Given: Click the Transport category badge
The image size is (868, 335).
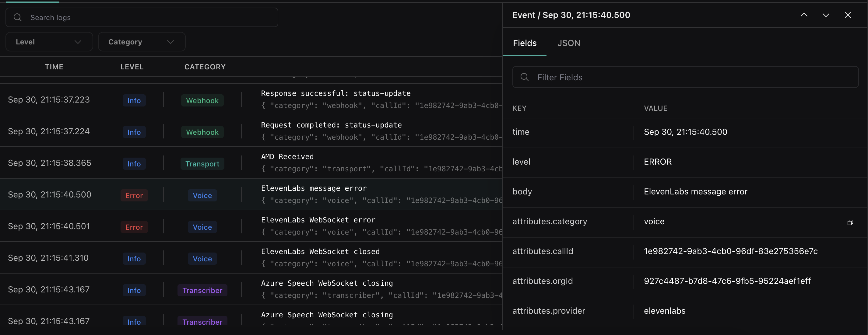Looking at the screenshot, I should [202, 164].
